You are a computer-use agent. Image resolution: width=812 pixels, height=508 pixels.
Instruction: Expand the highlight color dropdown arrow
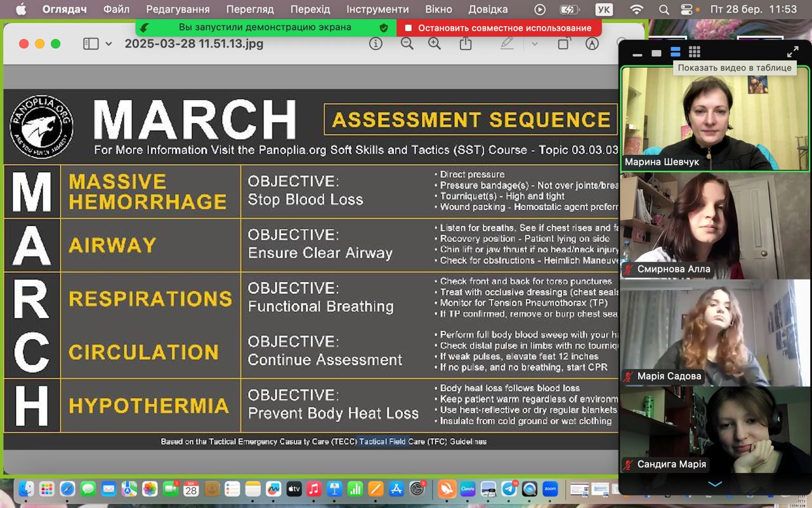pos(534,44)
